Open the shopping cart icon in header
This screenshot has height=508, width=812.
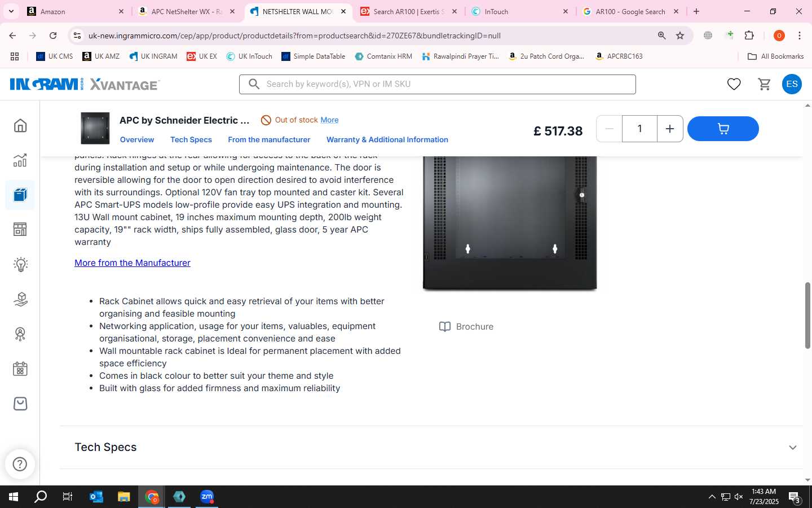(x=764, y=84)
